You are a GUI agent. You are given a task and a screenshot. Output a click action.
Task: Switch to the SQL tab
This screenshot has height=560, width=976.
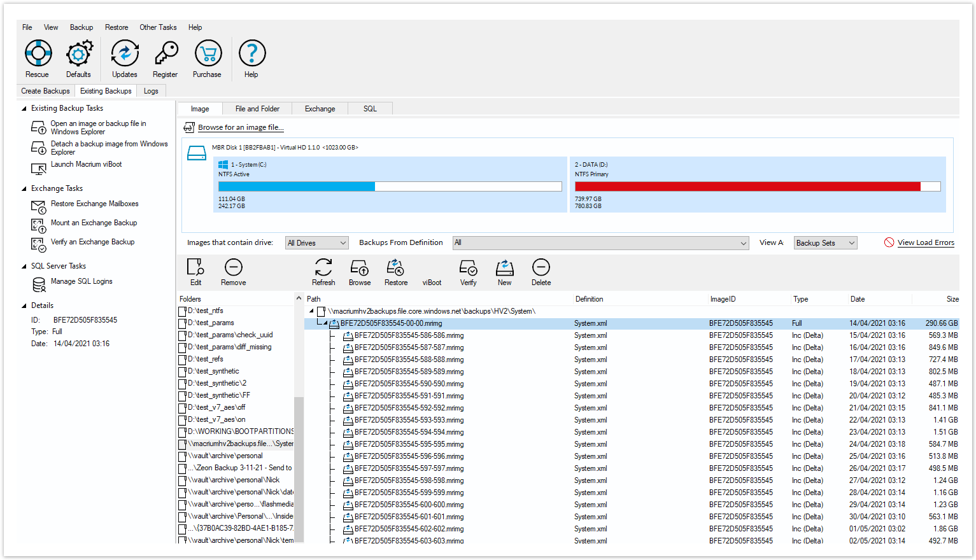point(371,109)
